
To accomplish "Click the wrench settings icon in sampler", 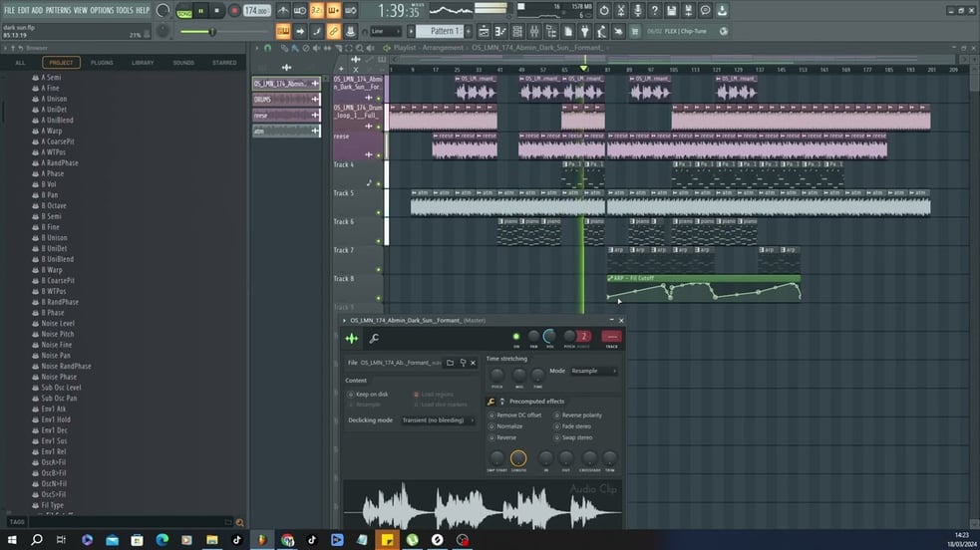I will pyautogui.click(x=374, y=339).
